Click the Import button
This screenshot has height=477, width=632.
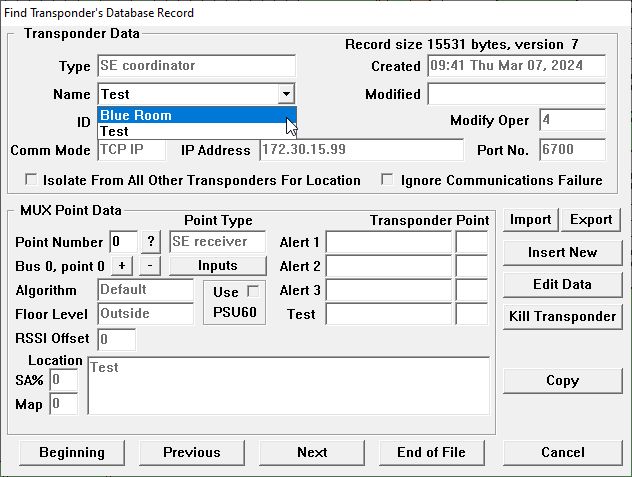pyautogui.click(x=530, y=220)
